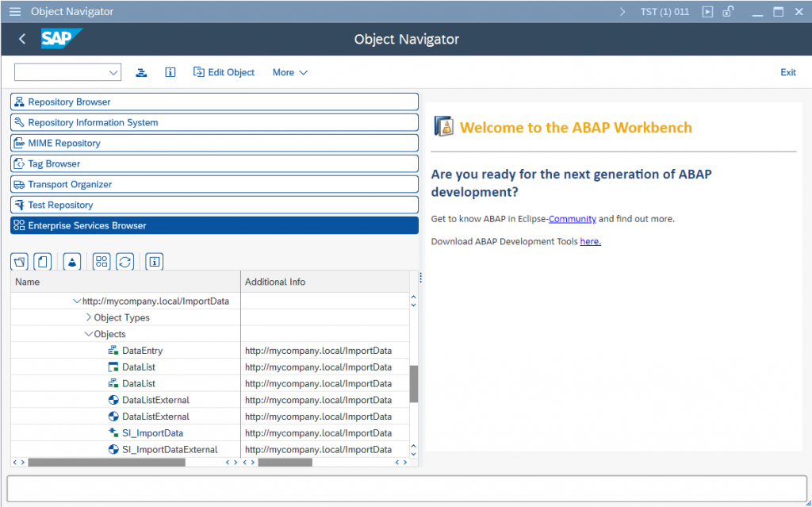812x507 pixels.
Task: Open the hamburger menu in title bar
Action: 15,11
